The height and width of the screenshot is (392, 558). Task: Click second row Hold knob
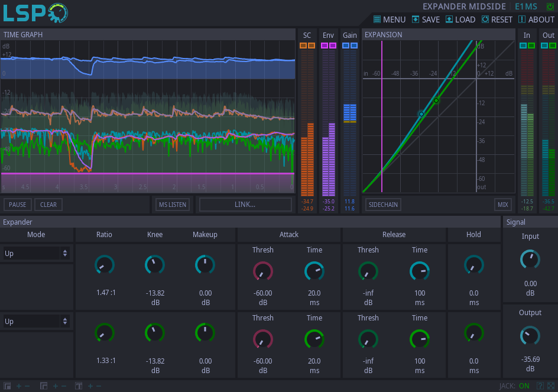pos(473,333)
